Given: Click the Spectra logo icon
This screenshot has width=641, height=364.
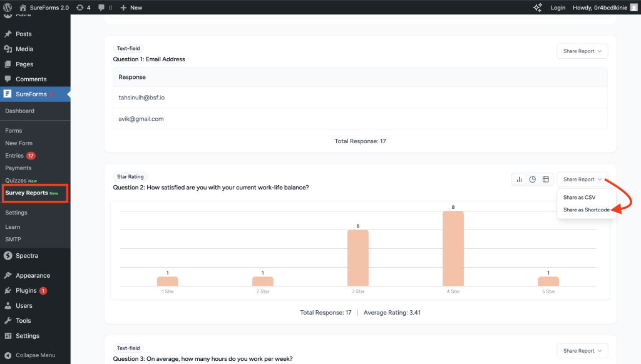Looking at the screenshot, I should 8,256.
